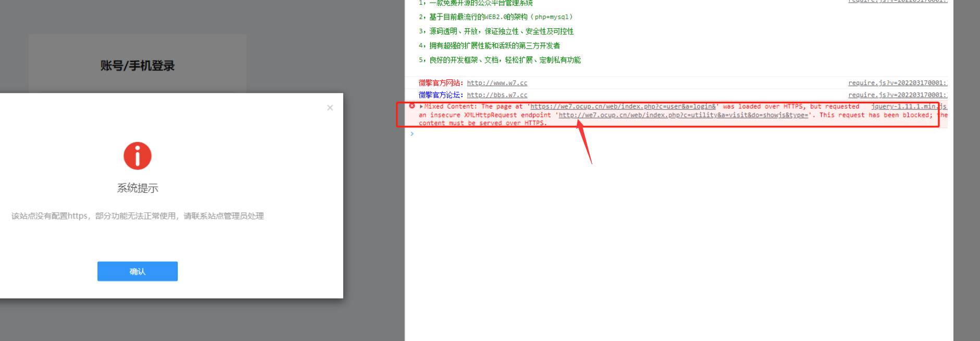Open require.js source link beside 微擎官方论坛

[x=898, y=95]
